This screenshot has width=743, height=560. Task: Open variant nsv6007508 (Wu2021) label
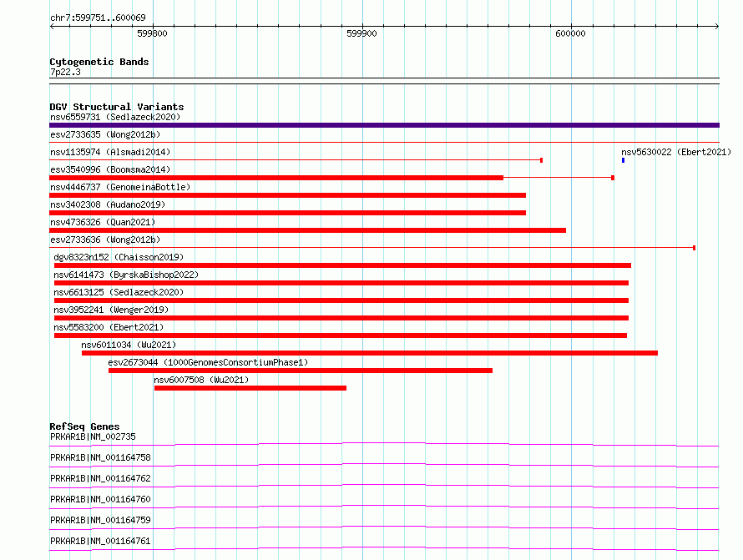201,380
